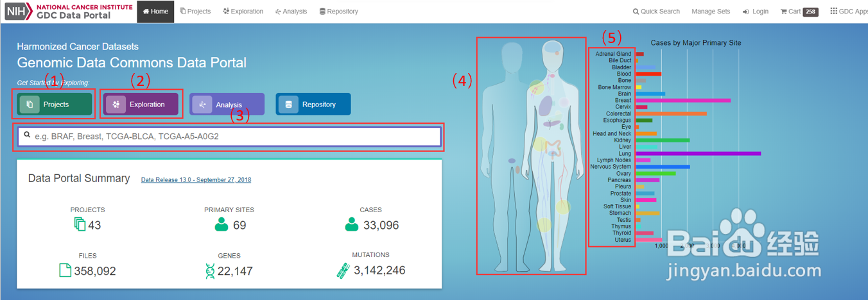Select the Brain label
Viewport: 868px width, 300px height.
(624, 94)
